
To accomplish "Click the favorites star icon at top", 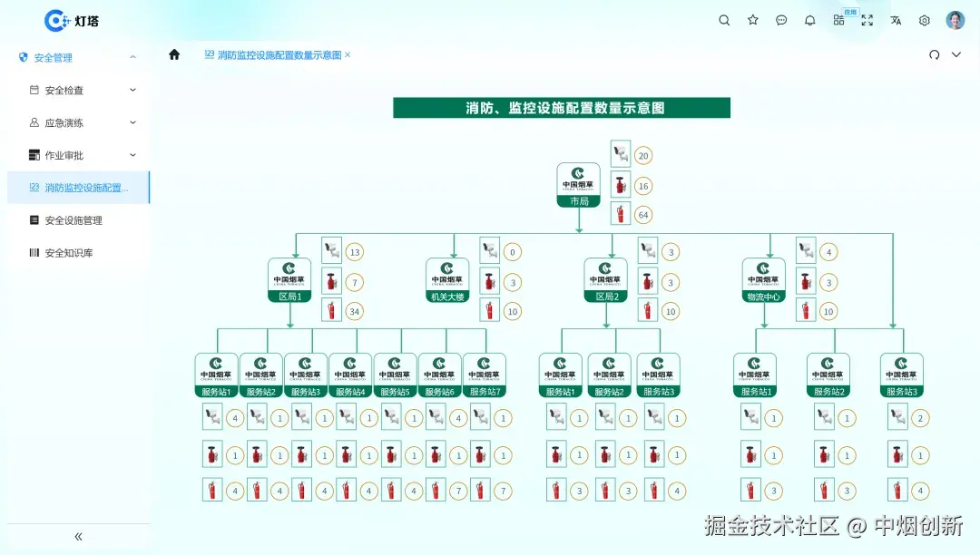I will 752,20.
